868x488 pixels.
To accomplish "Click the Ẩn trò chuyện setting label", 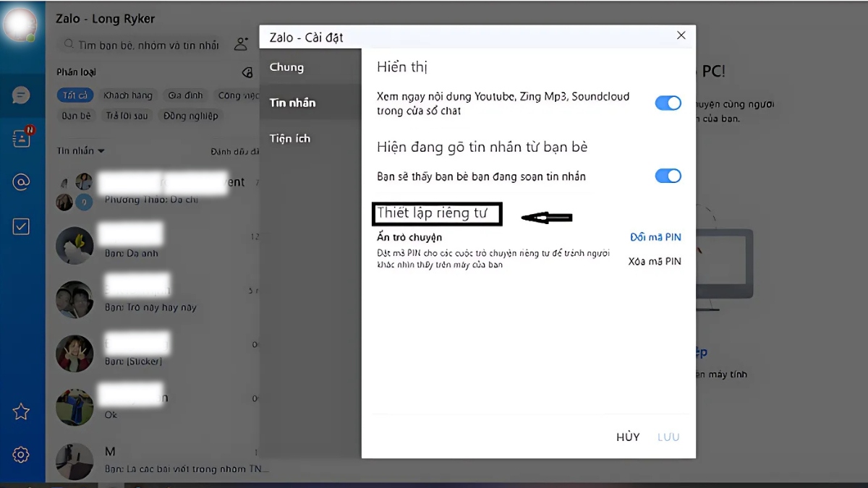I will [x=409, y=237].
